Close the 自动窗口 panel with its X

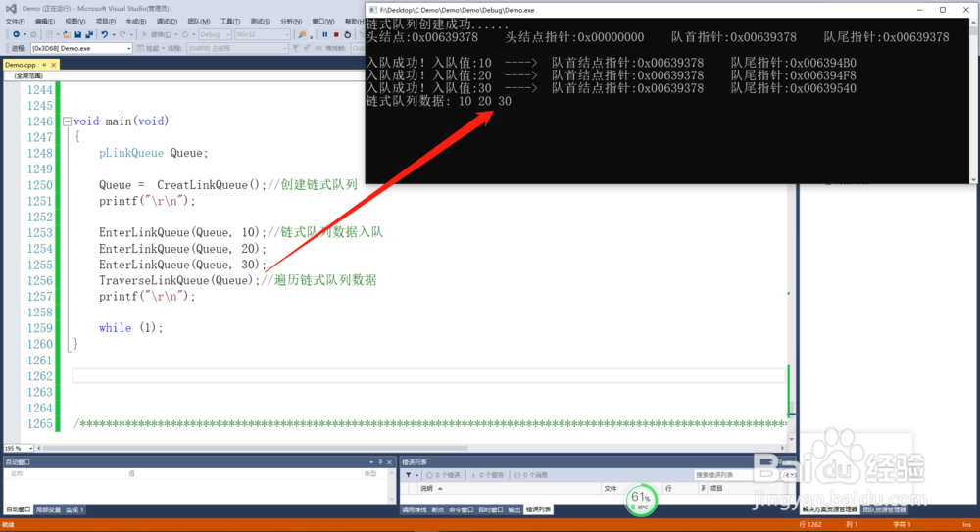point(389,462)
